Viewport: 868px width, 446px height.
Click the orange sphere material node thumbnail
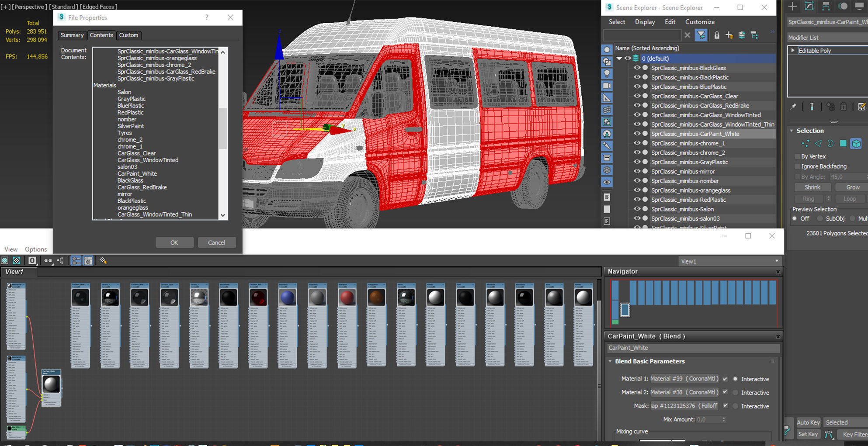(x=376, y=298)
